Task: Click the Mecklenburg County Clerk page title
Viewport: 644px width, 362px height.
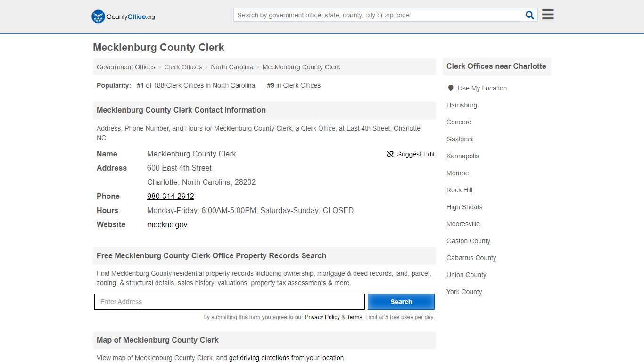Action: [x=158, y=48]
